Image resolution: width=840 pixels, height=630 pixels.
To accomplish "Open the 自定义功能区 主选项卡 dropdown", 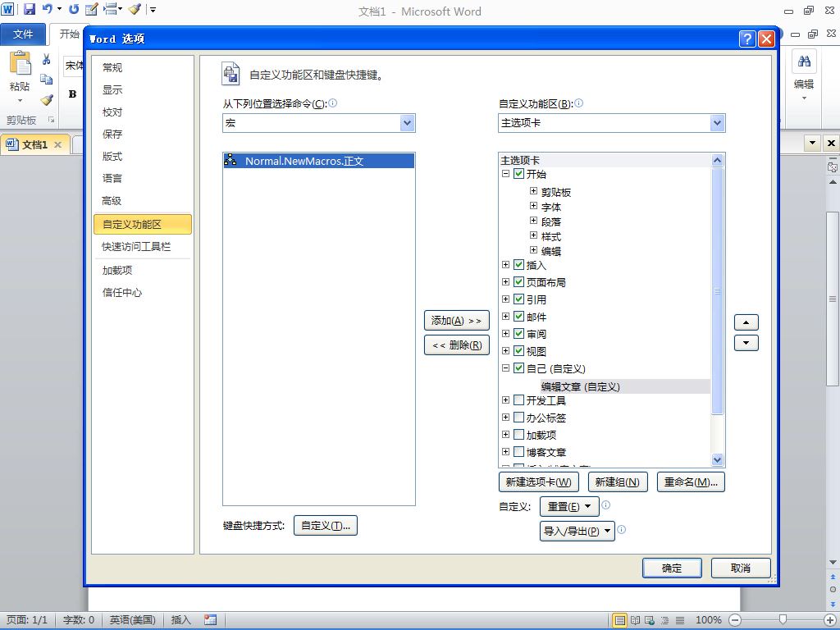I will click(x=717, y=123).
